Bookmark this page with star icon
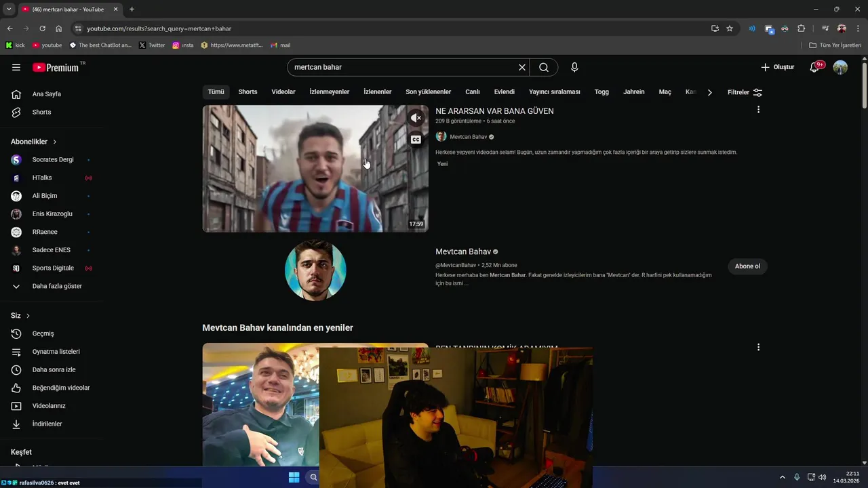Viewport: 868px width, 488px height. click(x=730, y=28)
